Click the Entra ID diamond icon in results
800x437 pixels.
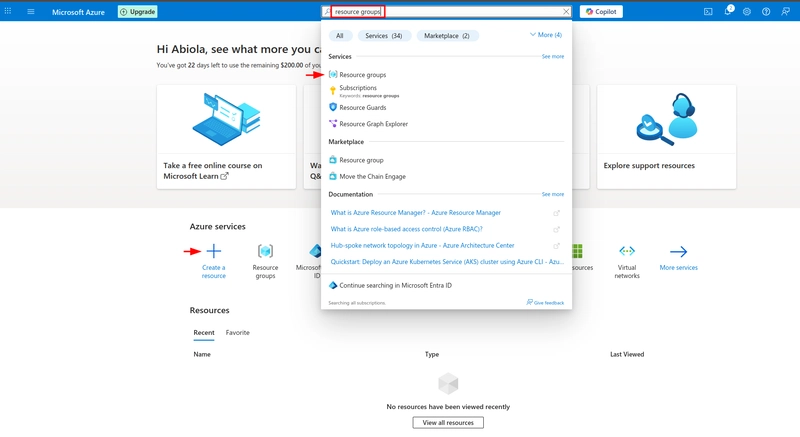[333, 285]
